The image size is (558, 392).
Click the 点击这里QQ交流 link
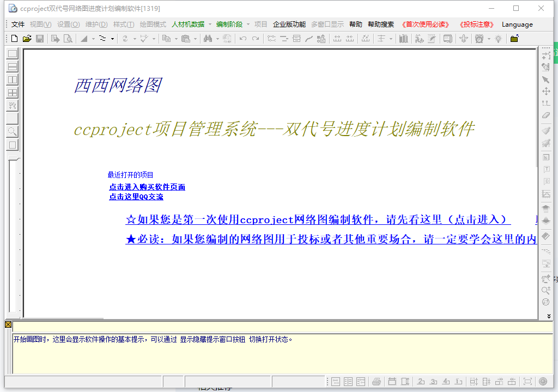(136, 197)
